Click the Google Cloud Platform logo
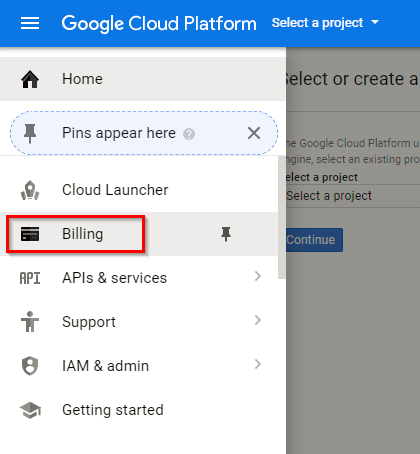The width and height of the screenshot is (420, 454). click(x=159, y=23)
